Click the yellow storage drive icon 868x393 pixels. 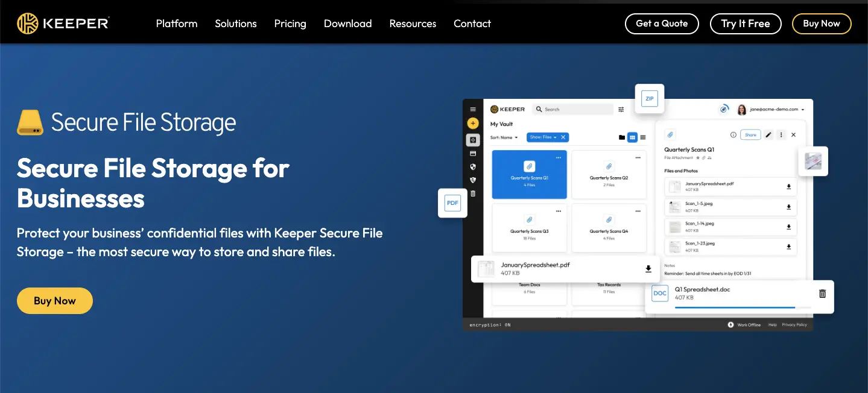tap(30, 122)
